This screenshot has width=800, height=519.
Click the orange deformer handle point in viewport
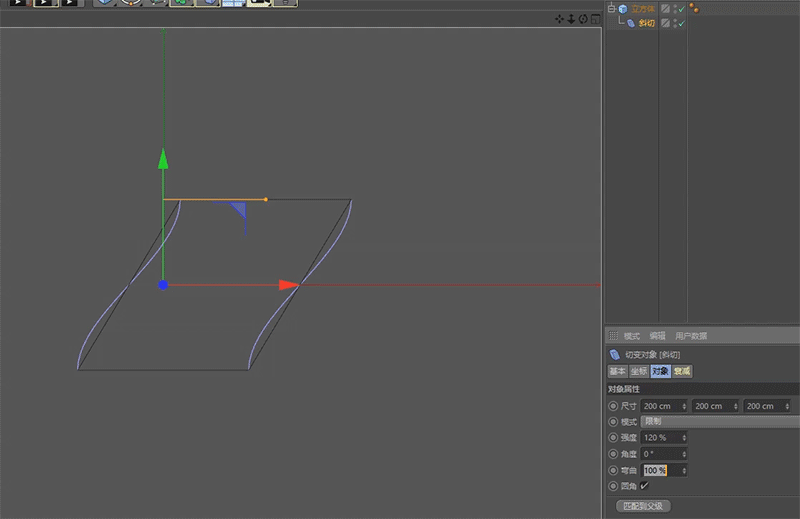point(265,200)
